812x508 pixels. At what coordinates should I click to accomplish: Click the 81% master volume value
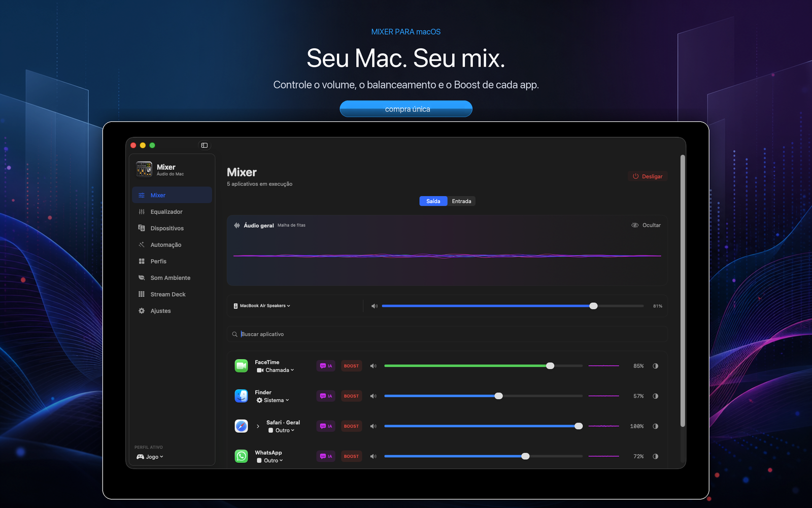click(658, 306)
